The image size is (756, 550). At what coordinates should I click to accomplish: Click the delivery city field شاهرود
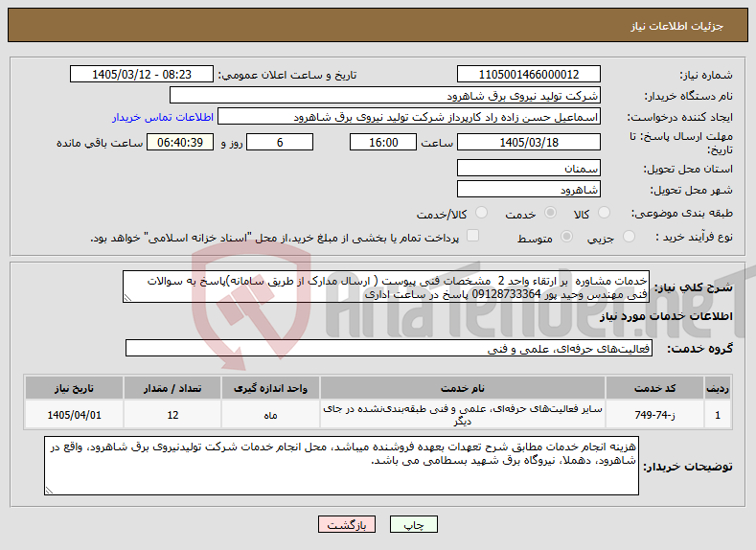[528, 189]
